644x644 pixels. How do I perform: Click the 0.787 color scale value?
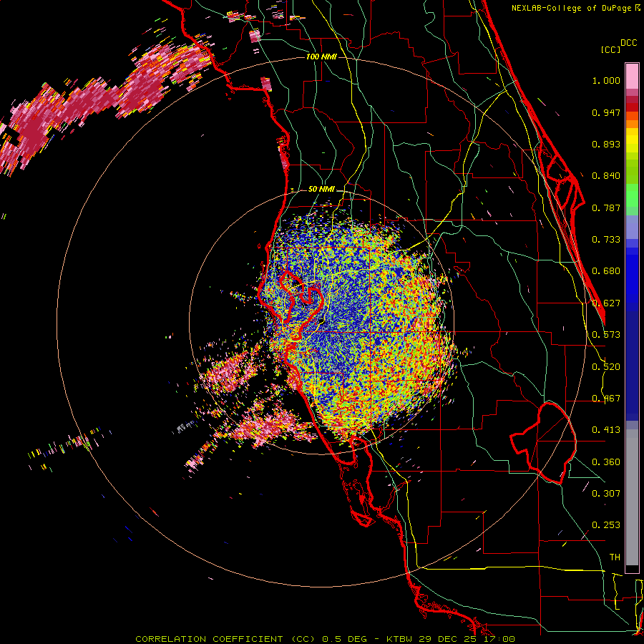click(606, 208)
